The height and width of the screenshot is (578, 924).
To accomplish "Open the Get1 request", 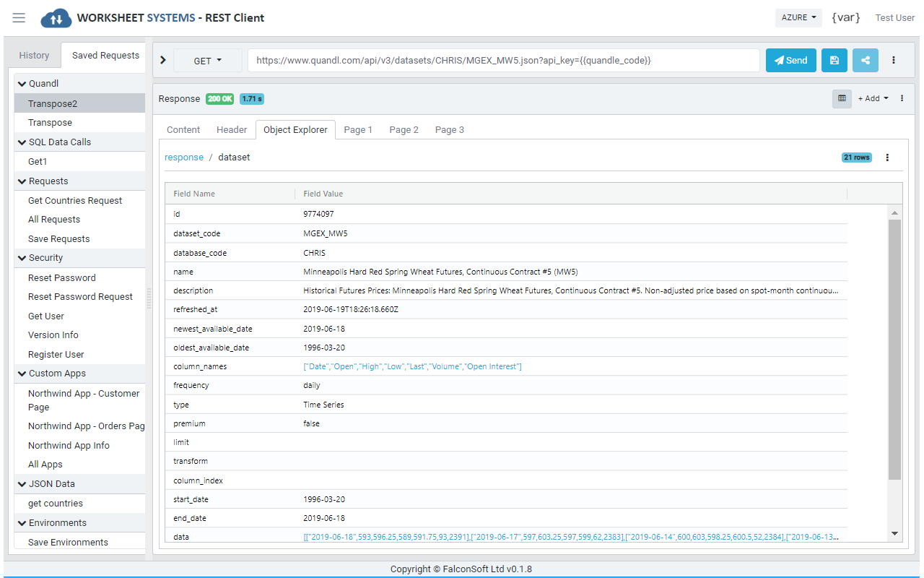I will click(x=79, y=161).
